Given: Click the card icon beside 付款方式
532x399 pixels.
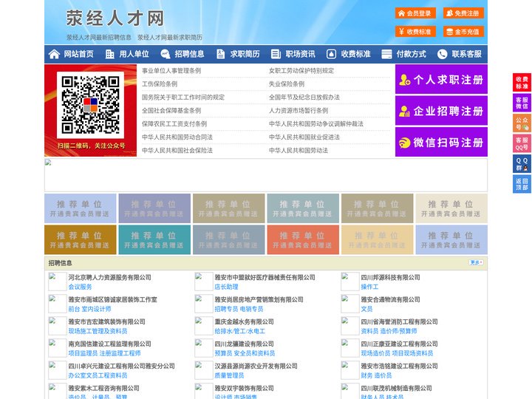Looking at the screenshot, I should point(386,54).
